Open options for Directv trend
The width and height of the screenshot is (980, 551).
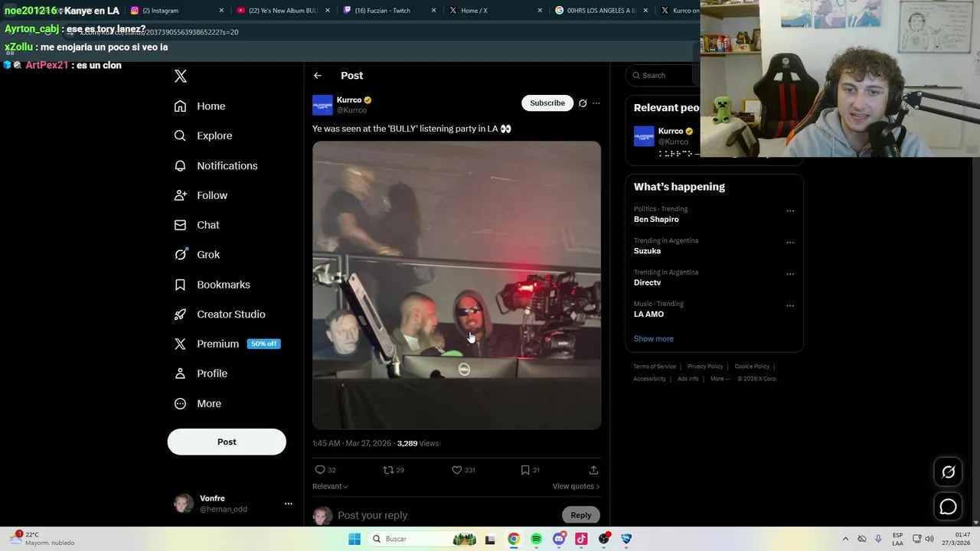[790, 274]
